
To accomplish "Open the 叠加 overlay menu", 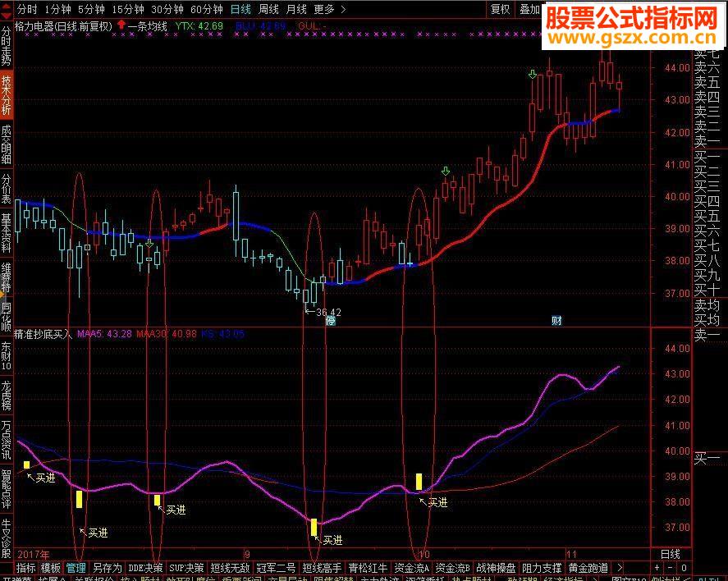I will click(x=529, y=9).
